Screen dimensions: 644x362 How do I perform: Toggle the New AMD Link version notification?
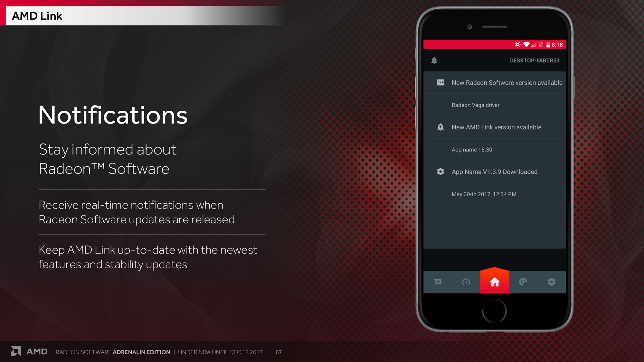495,127
